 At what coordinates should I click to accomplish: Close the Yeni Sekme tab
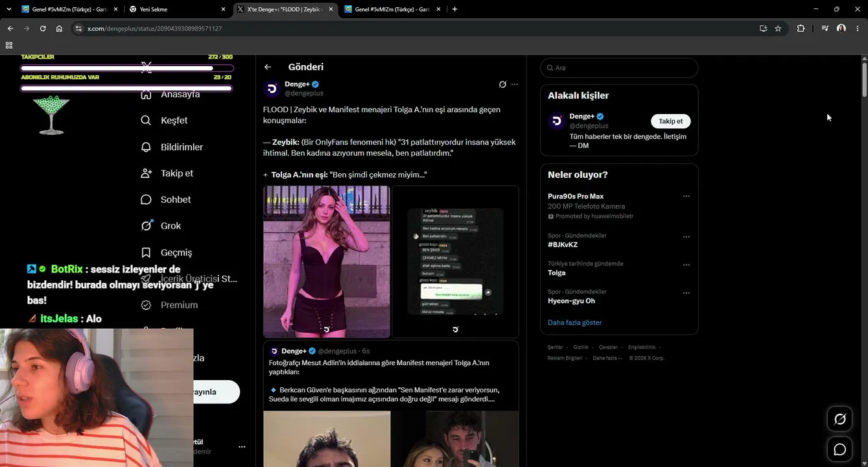223,9
